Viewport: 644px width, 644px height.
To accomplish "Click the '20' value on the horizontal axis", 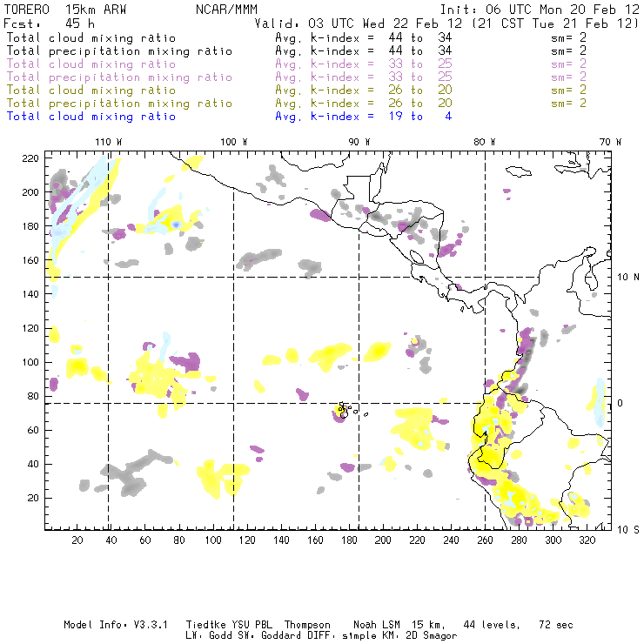I will pos(77,540).
